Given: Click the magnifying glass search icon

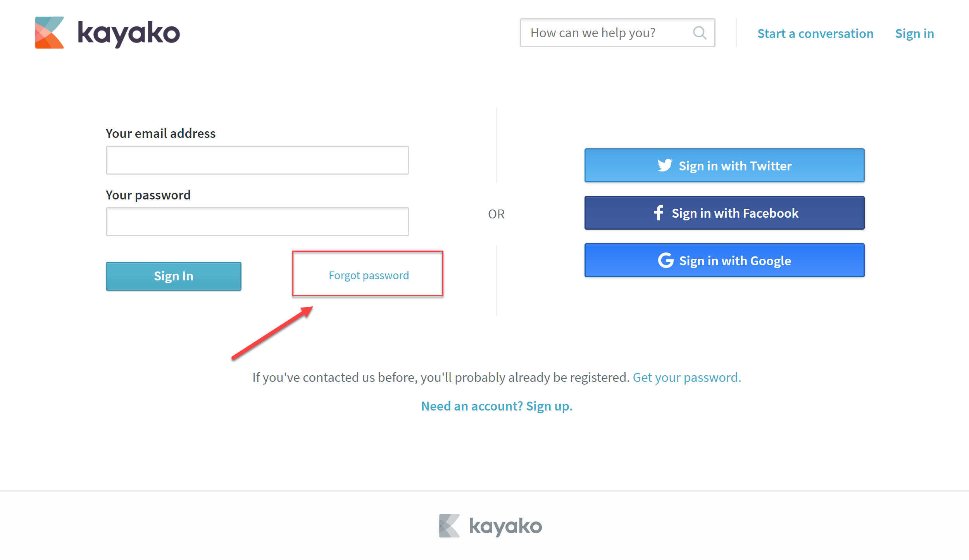Looking at the screenshot, I should [x=699, y=33].
